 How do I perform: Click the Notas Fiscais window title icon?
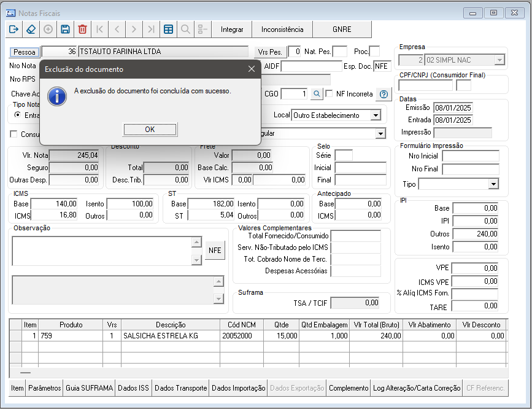point(11,13)
